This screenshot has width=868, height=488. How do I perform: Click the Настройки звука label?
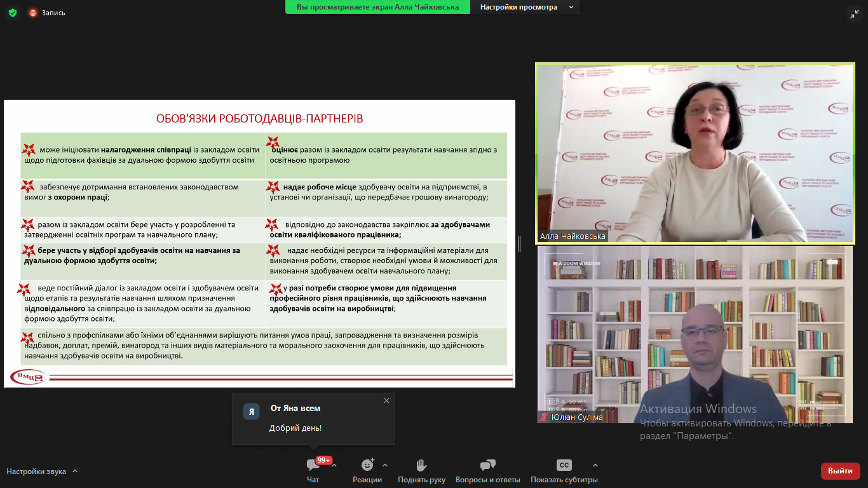36,471
